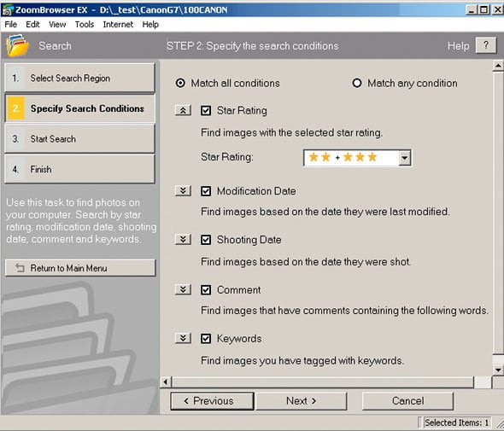Maximize the ZoomBrowser EX window
Viewport: 504px width, 431px height.
point(483,10)
